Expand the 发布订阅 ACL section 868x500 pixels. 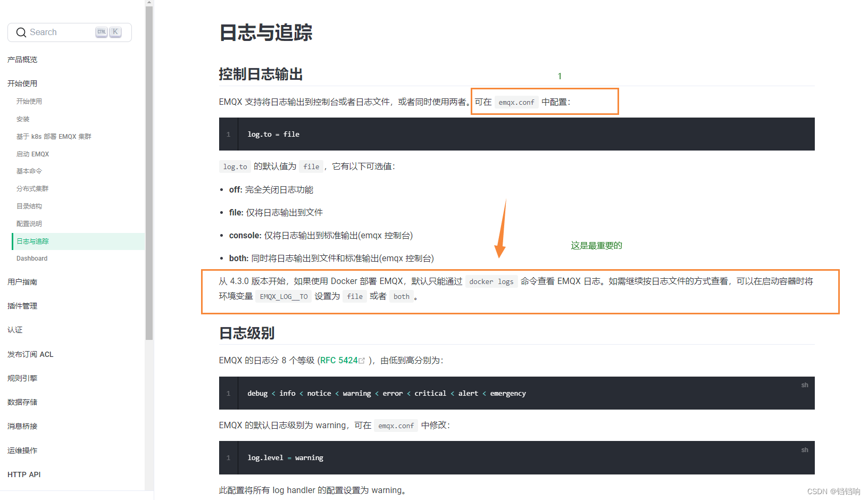(30, 354)
